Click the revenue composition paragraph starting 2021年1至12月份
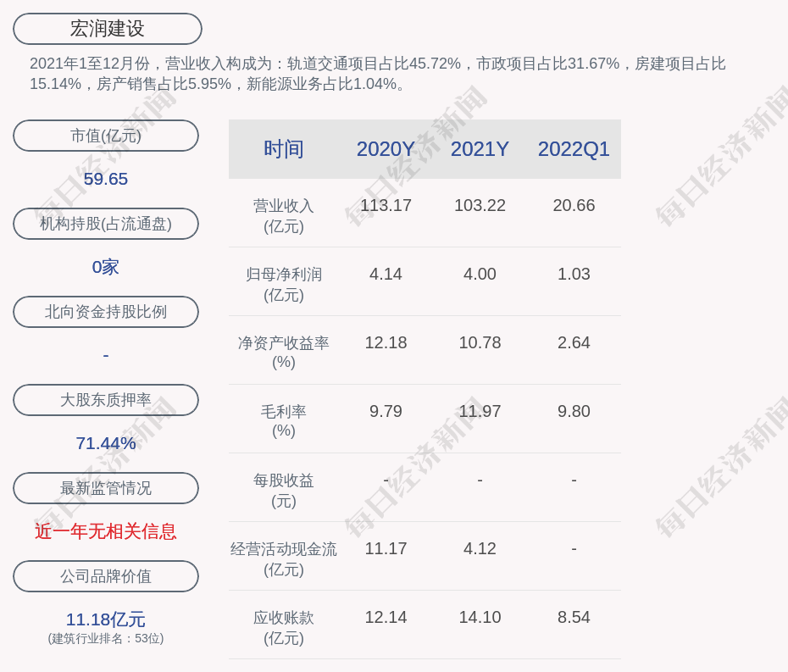Image resolution: width=788 pixels, height=672 pixels. click(377, 74)
